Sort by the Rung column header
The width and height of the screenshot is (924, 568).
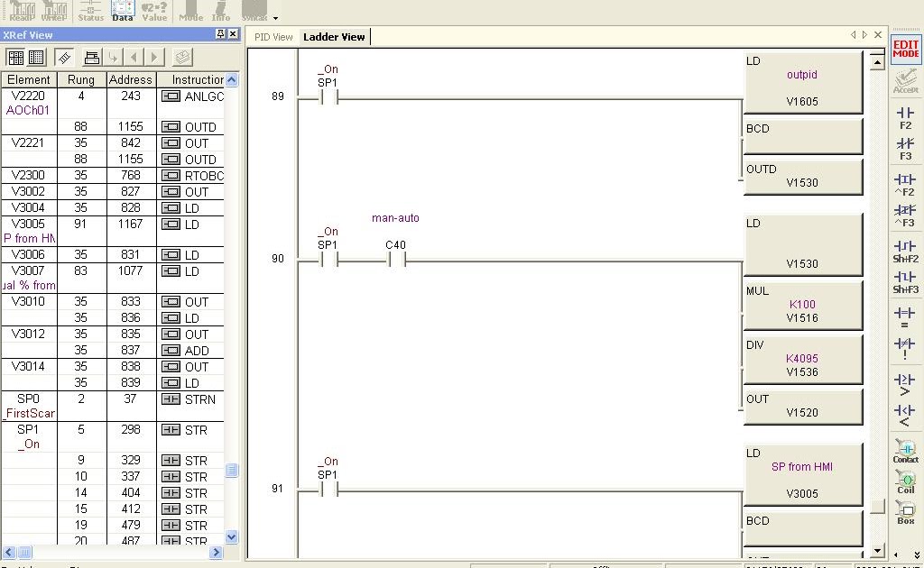tap(81, 79)
